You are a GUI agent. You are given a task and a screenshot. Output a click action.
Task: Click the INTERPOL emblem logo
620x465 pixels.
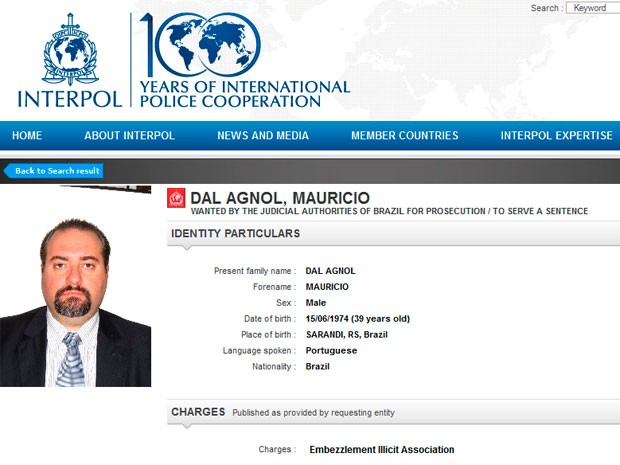(x=69, y=48)
